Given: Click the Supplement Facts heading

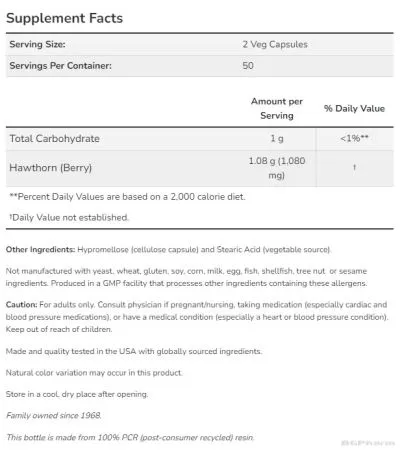Looking at the screenshot, I should point(64,18).
